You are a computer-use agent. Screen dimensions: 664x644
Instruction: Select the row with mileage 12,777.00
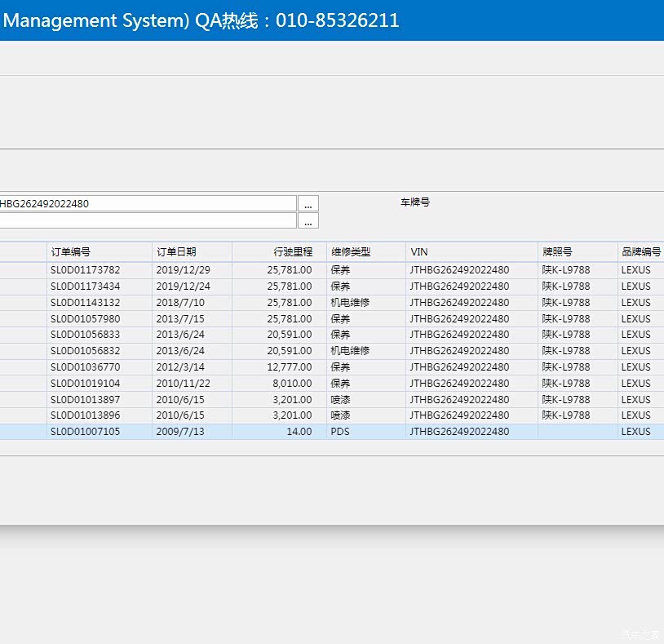pos(280,367)
